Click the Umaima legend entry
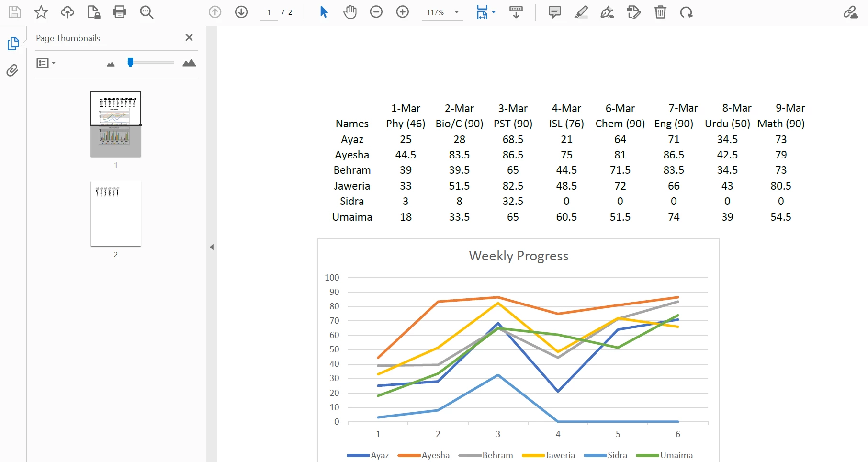 665,455
